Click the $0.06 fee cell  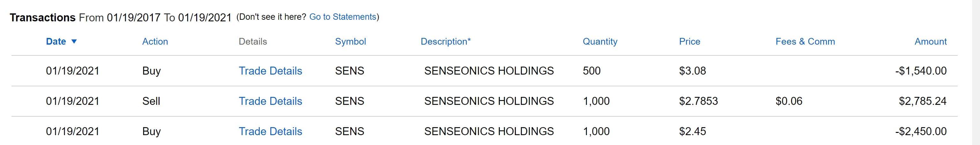(789, 101)
